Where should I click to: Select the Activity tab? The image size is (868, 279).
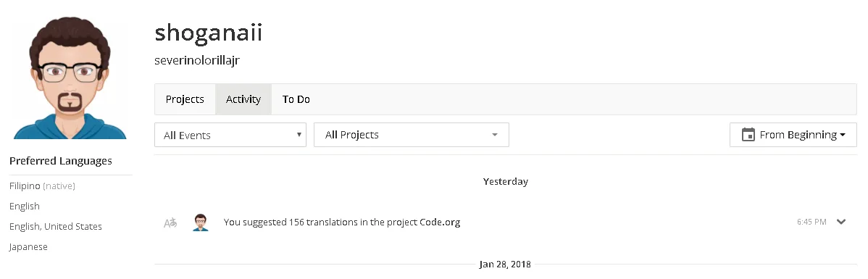click(243, 100)
